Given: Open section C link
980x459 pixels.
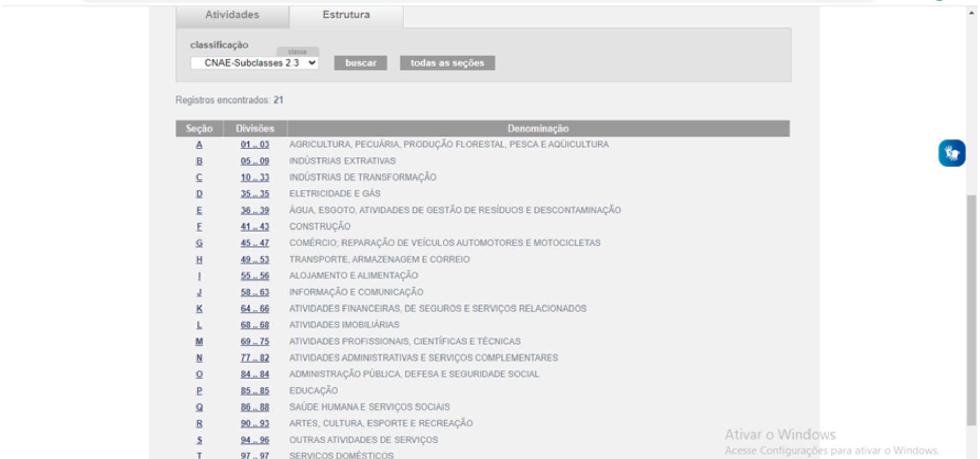Looking at the screenshot, I should [199, 177].
